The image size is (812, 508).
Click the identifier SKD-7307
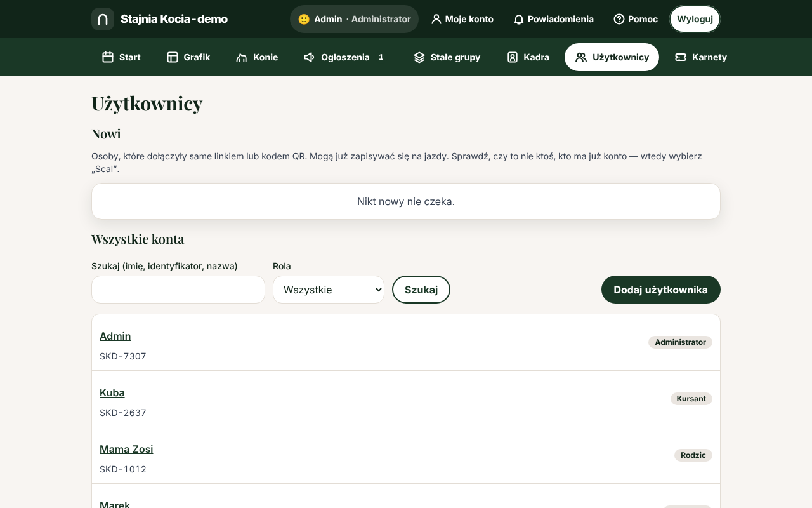coord(123,356)
